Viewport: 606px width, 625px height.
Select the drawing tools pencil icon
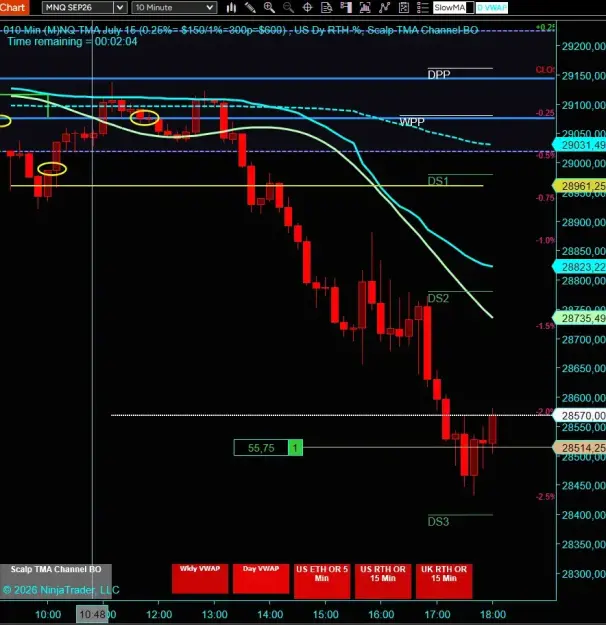point(250,8)
